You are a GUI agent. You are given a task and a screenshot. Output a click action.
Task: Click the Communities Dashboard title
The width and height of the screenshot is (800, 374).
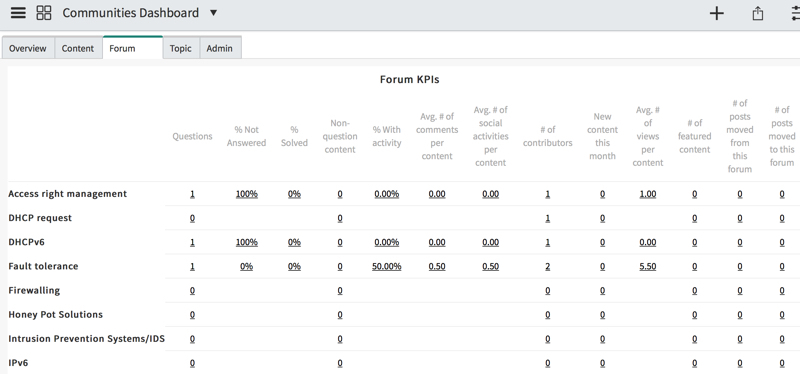coord(131,13)
